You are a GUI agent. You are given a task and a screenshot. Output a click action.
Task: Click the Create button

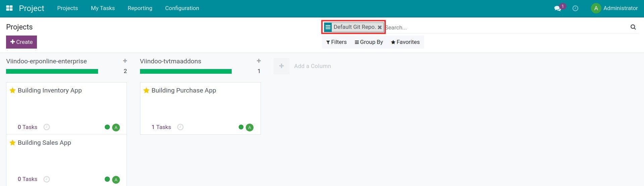[21, 42]
